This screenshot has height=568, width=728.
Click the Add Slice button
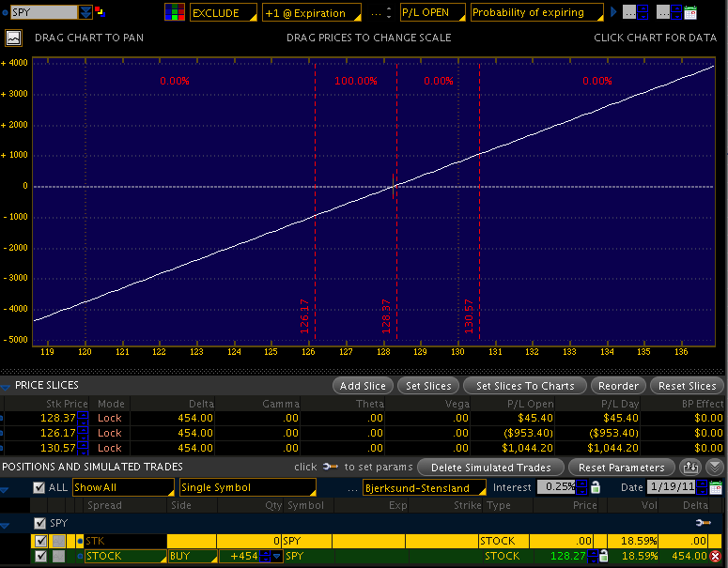tap(363, 386)
